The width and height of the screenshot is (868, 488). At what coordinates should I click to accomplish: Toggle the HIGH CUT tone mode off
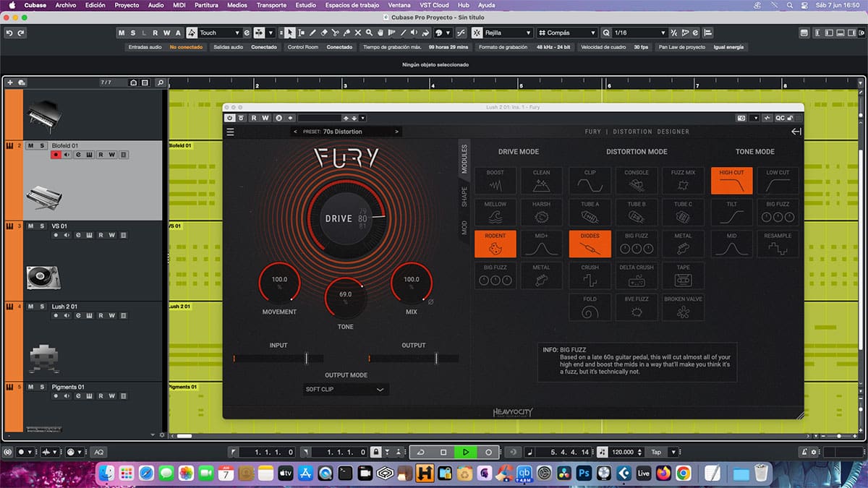[x=732, y=181]
